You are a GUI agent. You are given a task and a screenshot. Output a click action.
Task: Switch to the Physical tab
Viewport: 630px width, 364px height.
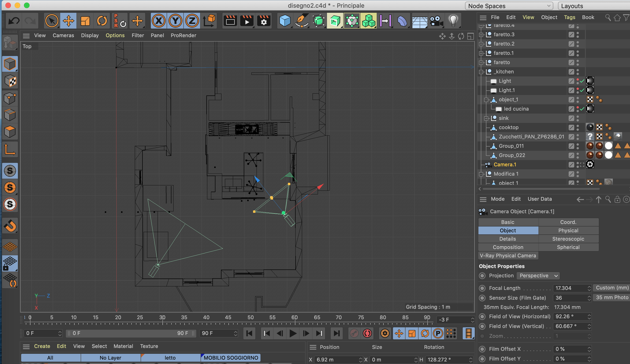click(568, 230)
